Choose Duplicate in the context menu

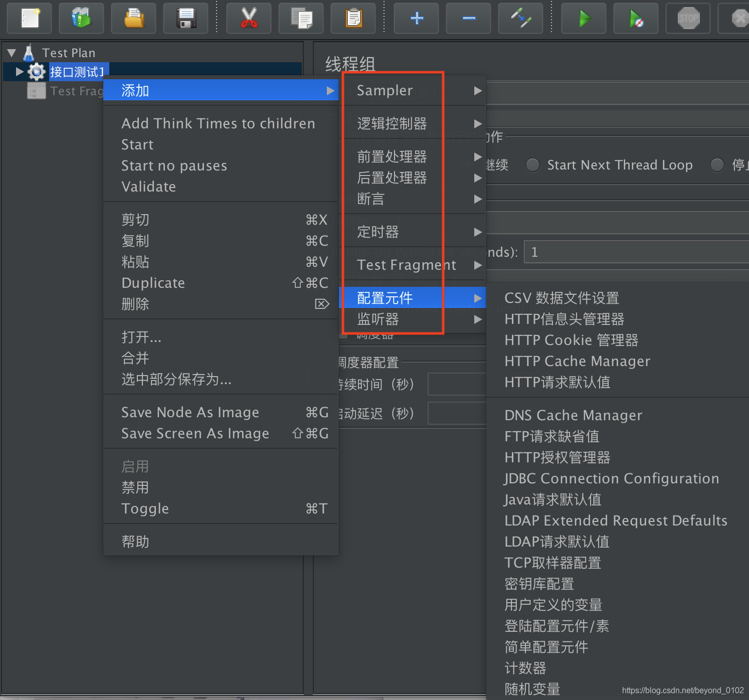click(x=221, y=283)
